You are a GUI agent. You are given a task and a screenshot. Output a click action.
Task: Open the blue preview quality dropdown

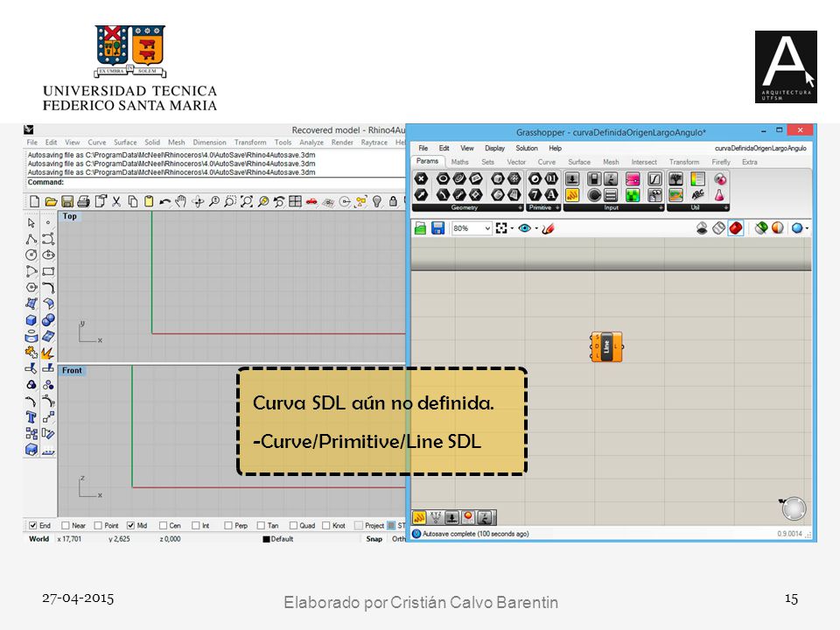[x=807, y=228]
